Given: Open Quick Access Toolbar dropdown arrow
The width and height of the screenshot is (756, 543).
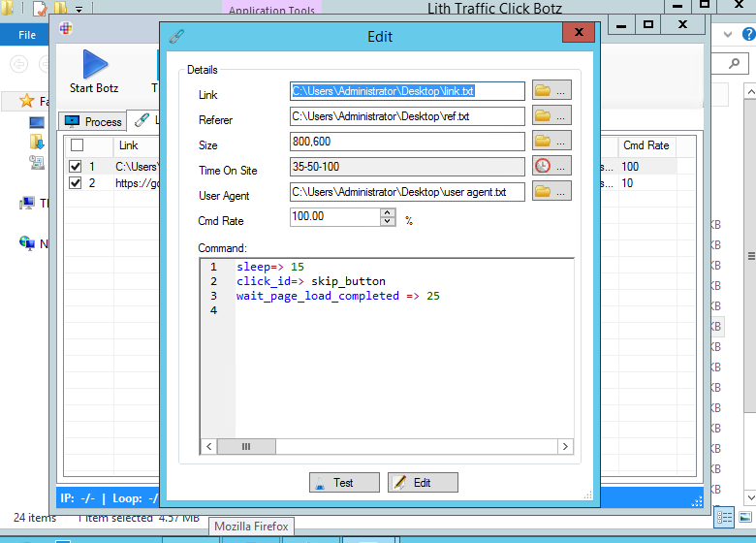Looking at the screenshot, I should tap(79, 9).
